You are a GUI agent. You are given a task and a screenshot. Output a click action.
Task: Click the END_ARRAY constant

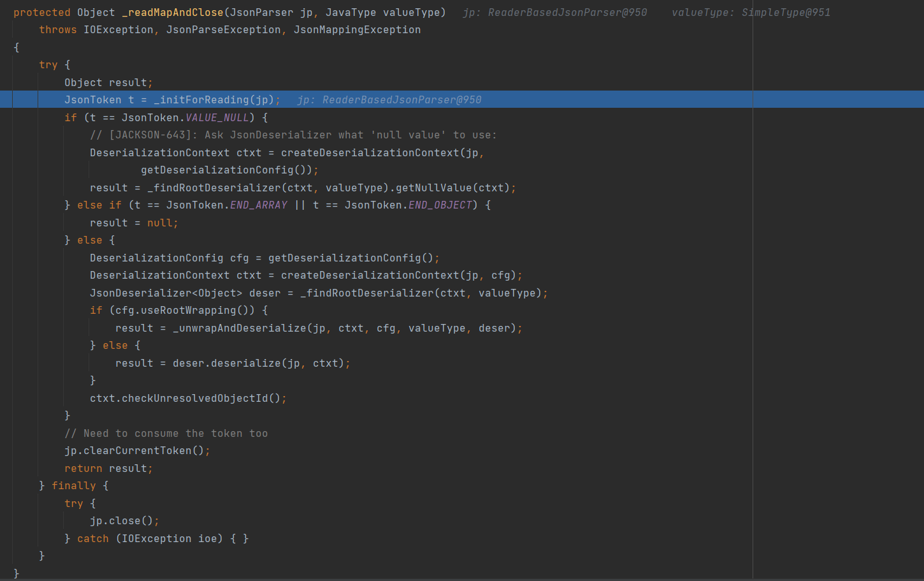(258, 205)
